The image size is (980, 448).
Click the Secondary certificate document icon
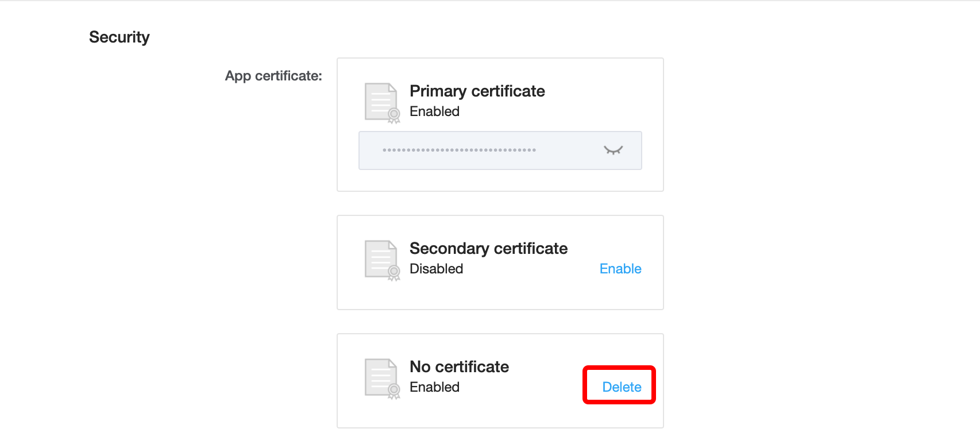pos(382,261)
